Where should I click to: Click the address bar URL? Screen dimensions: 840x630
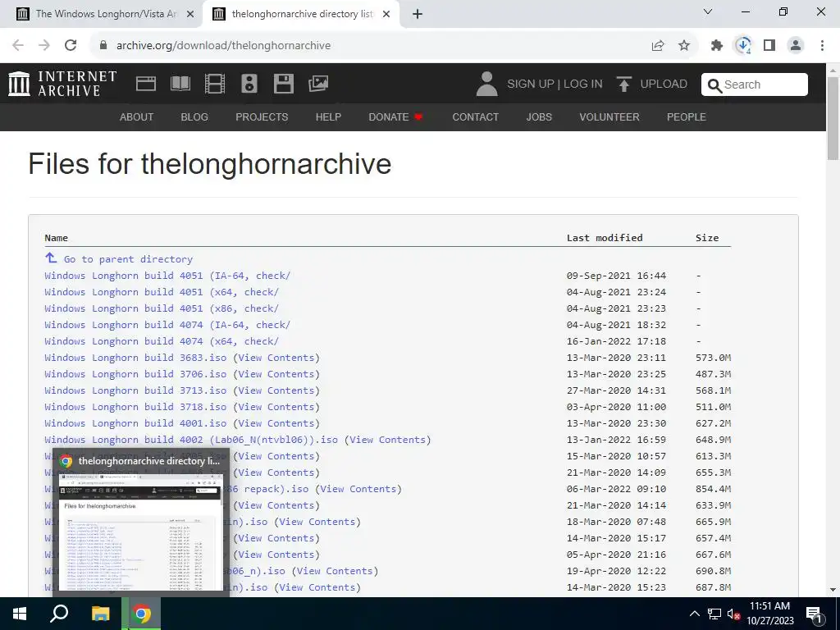[223, 46]
